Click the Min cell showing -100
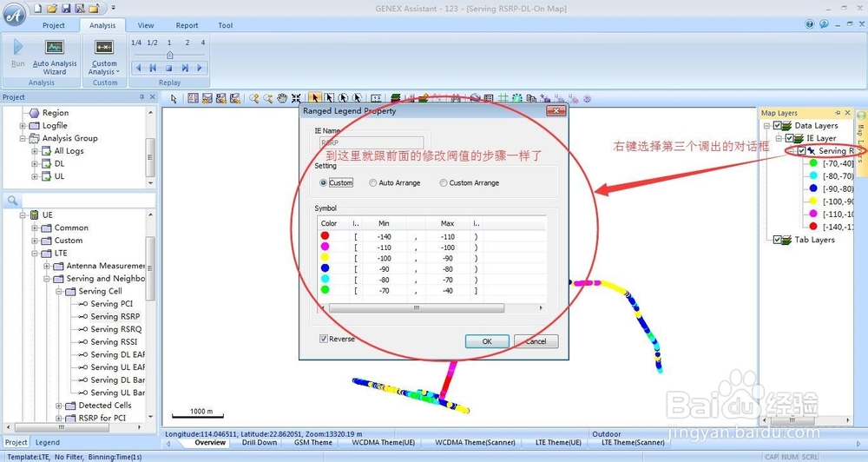868x462 pixels. pos(385,258)
